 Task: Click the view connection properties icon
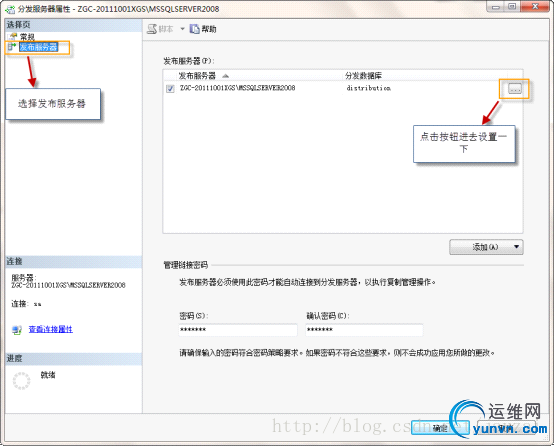[x=17, y=330]
